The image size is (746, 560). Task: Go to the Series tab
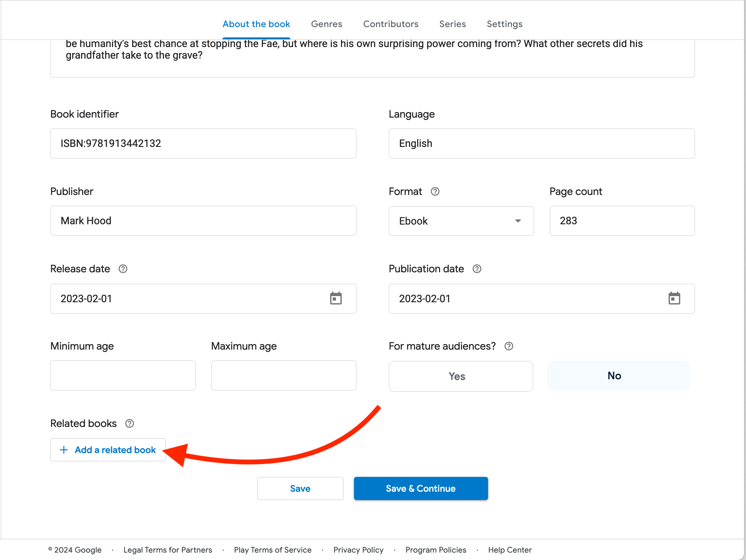point(452,24)
